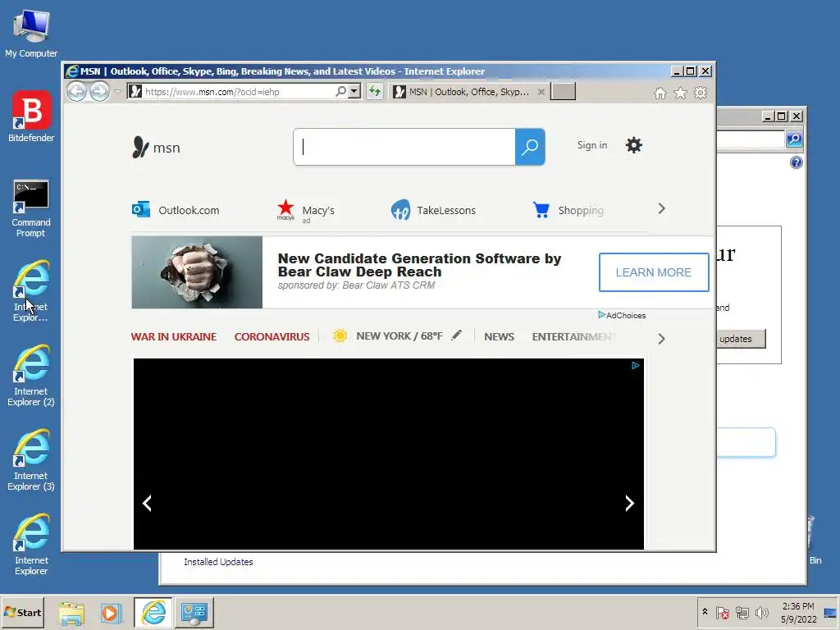Open Command Prompt desktop shortcut
Viewport: 840px width, 630px height.
pyautogui.click(x=31, y=208)
